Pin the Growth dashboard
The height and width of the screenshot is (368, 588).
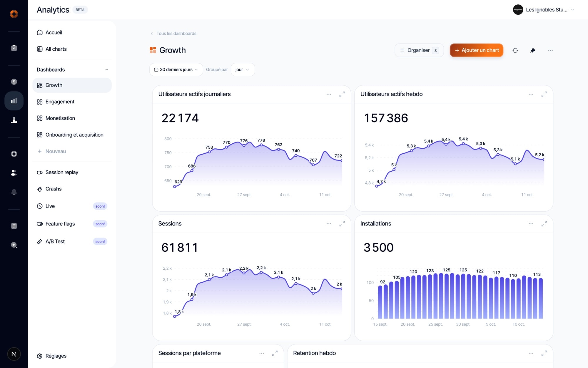533,50
